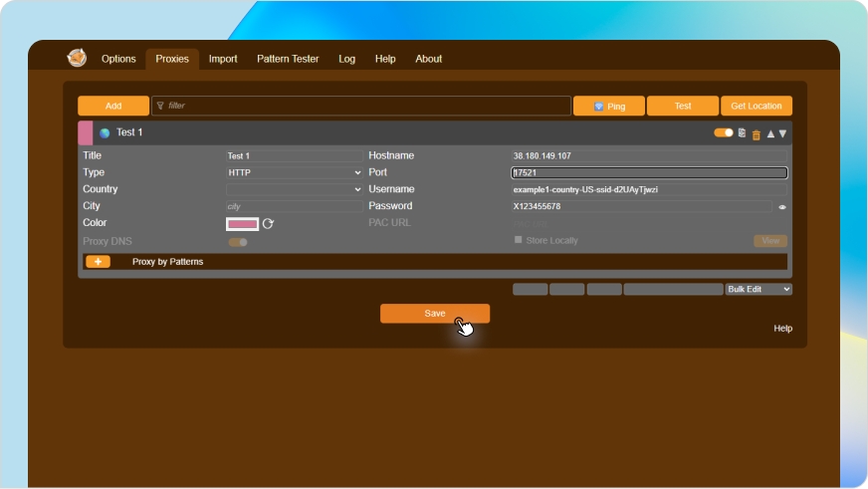Toggle the Proxy DNS switch

click(x=238, y=242)
